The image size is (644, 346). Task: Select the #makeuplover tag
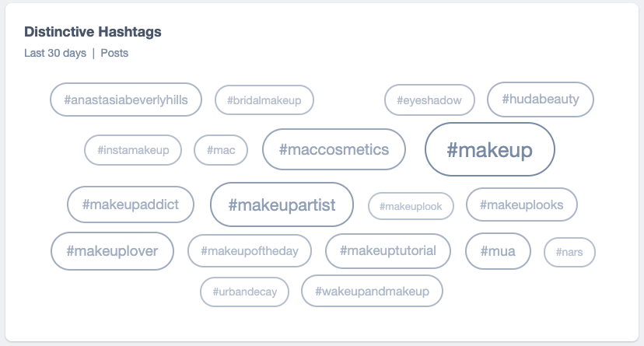point(112,251)
